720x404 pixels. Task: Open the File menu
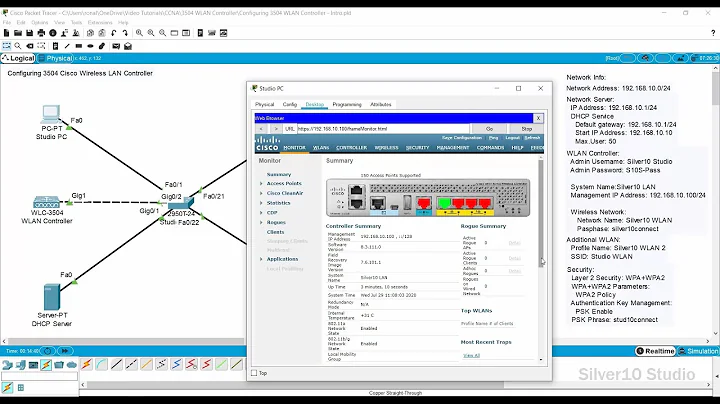point(7,22)
